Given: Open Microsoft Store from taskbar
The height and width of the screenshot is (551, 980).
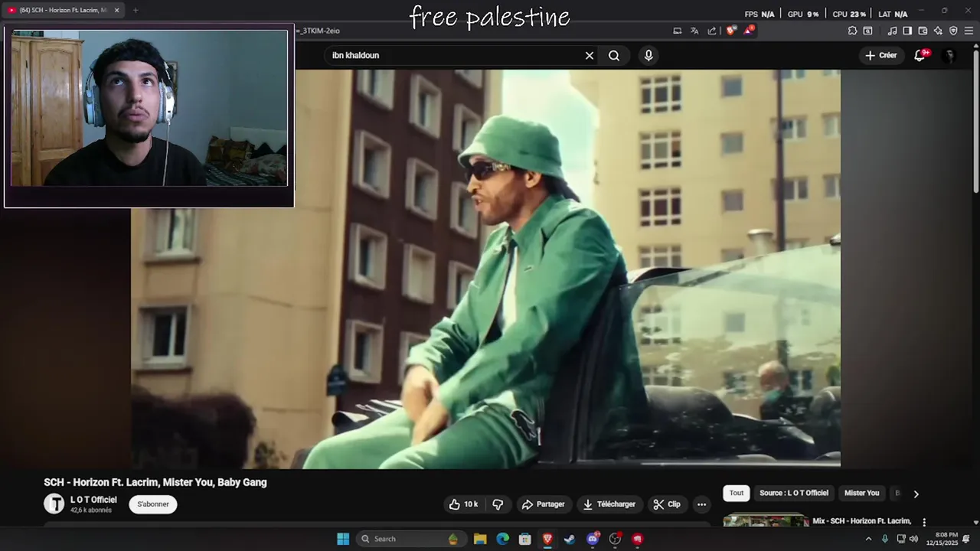Looking at the screenshot, I should (524, 539).
